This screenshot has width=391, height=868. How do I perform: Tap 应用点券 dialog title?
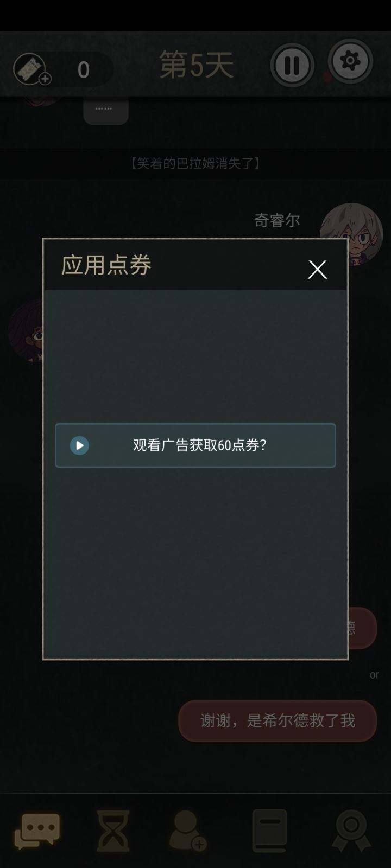click(x=106, y=265)
